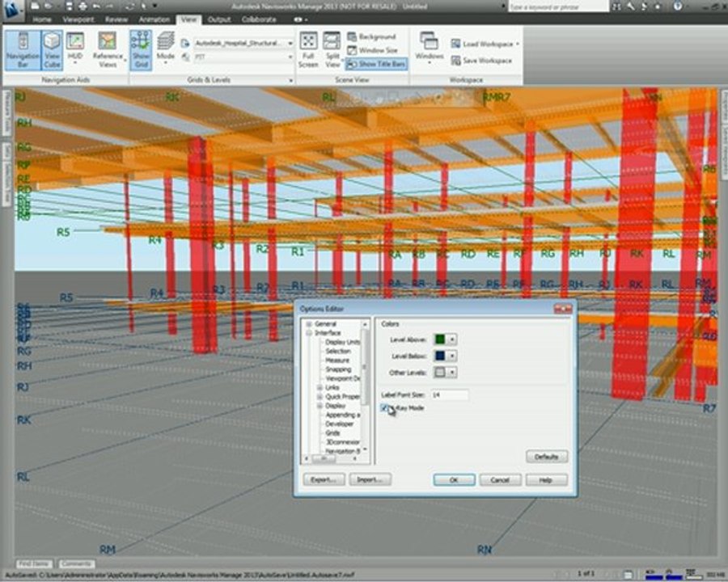Click the Other Levels gray color swatch
Image resolution: width=728 pixels, height=582 pixels.
pyautogui.click(x=440, y=372)
